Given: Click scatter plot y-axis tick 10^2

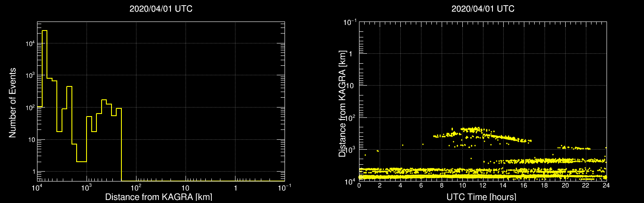Looking at the screenshot, I should pyautogui.click(x=351, y=117).
